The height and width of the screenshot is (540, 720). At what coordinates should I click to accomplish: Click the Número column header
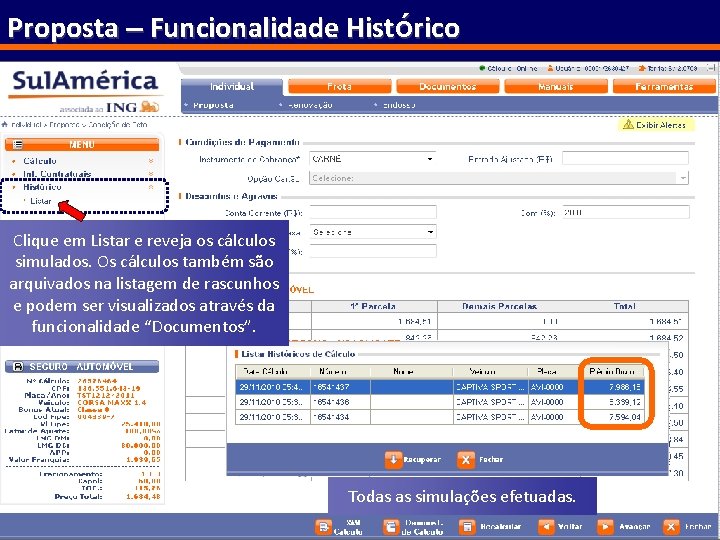click(x=340, y=371)
